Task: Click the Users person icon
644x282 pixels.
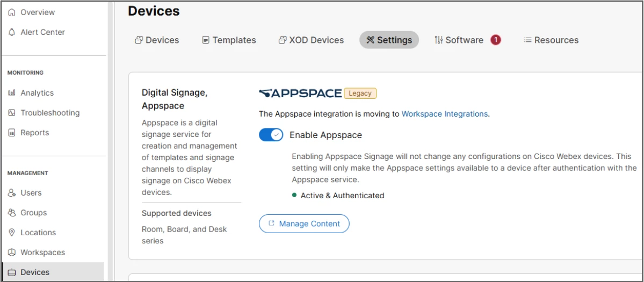Action: coord(12,193)
